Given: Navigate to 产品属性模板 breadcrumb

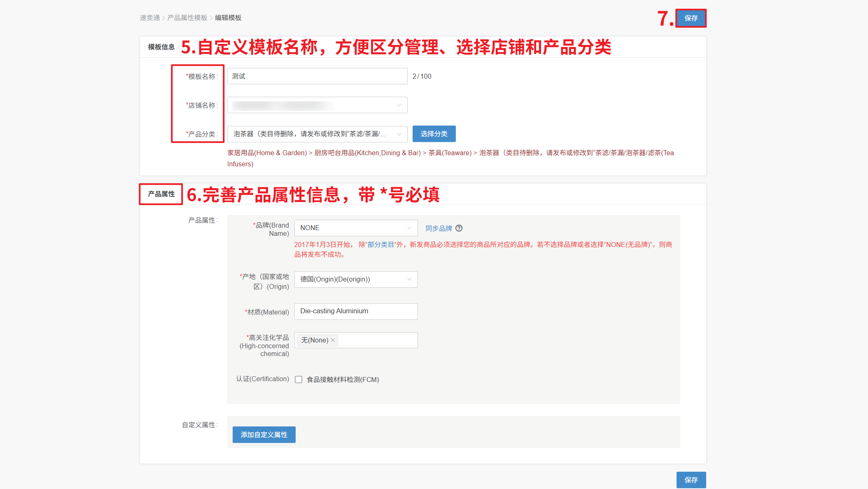Looking at the screenshot, I should pyautogui.click(x=187, y=18).
